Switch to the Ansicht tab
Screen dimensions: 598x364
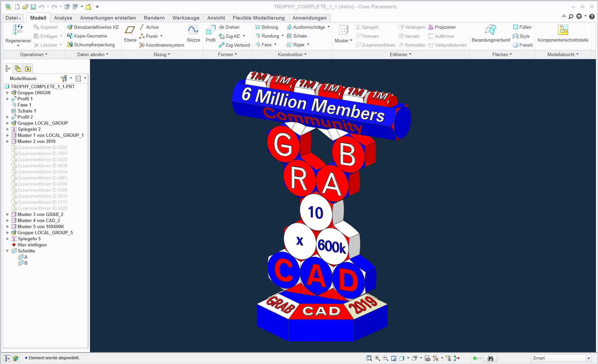coord(216,18)
